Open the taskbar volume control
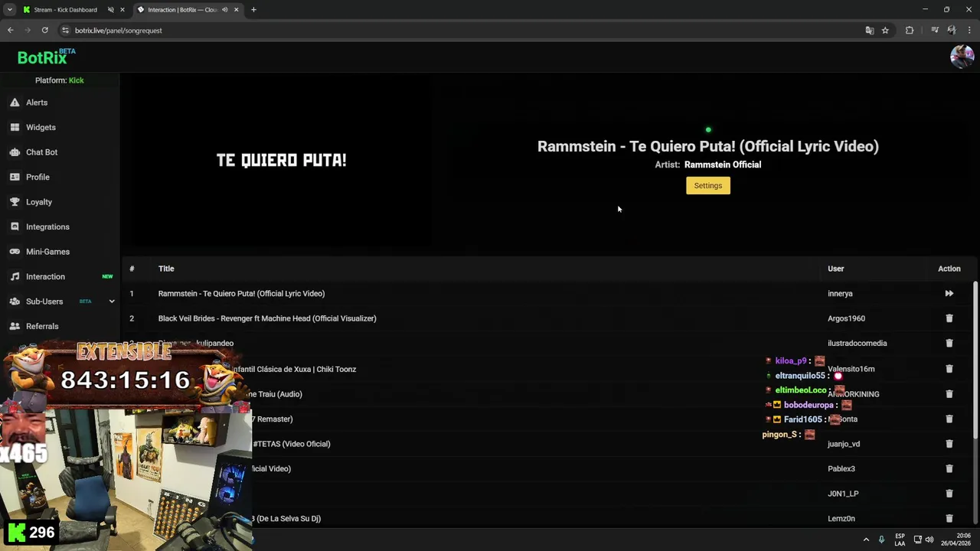The image size is (980, 551). coord(929,540)
